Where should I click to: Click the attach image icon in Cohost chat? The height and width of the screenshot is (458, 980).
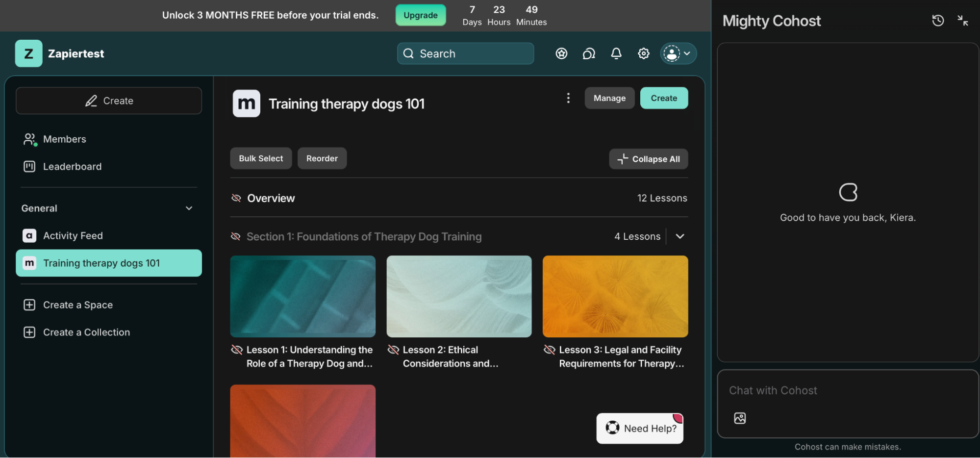pyautogui.click(x=740, y=418)
